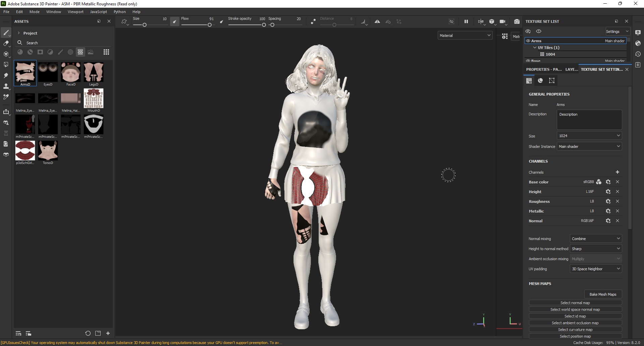
Task: Open the Shader Instance dropdown
Action: [x=589, y=147]
